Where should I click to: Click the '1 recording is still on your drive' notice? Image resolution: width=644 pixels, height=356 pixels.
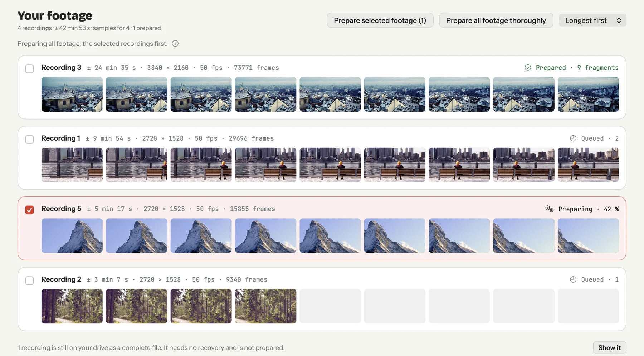pyautogui.click(x=151, y=348)
